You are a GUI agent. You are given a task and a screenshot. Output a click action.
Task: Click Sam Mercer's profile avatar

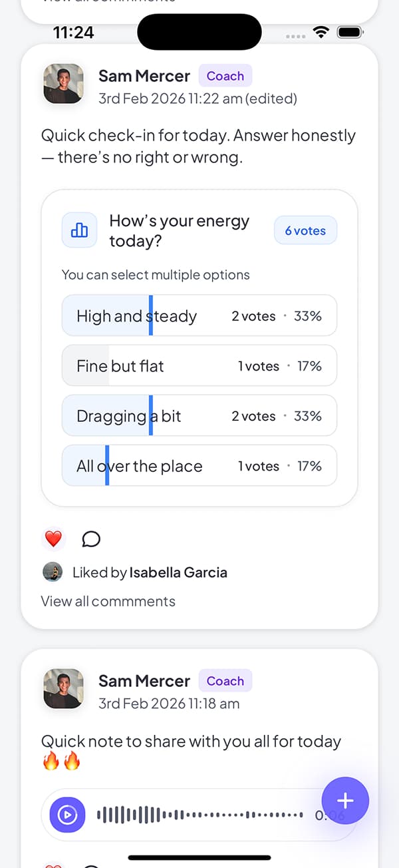pyautogui.click(x=63, y=83)
